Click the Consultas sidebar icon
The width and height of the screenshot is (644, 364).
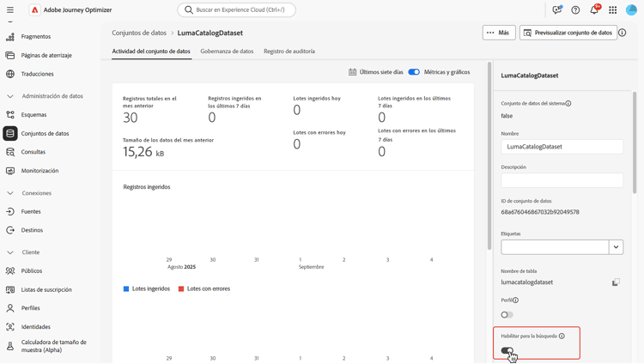(x=10, y=152)
